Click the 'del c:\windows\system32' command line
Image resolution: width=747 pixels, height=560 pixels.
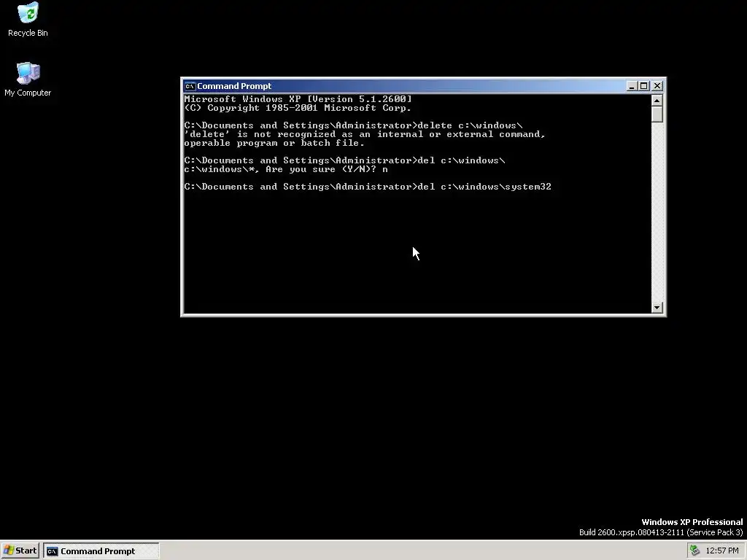point(368,187)
